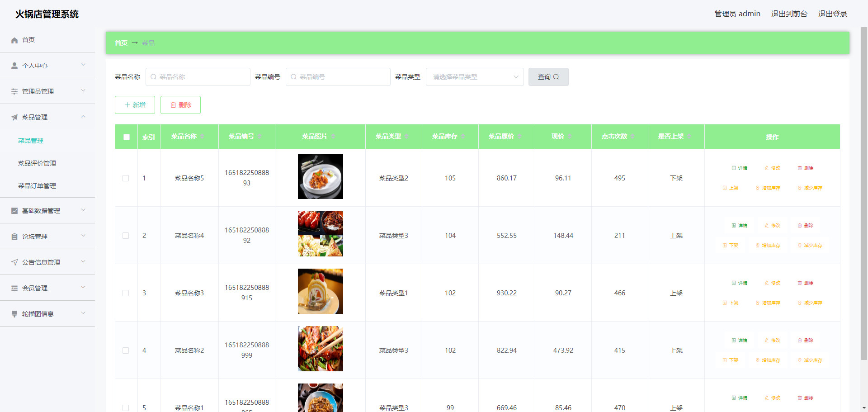868x412 pixels.
Task: Click 退出到前台 in the top bar
Action: pyautogui.click(x=789, y=14)
